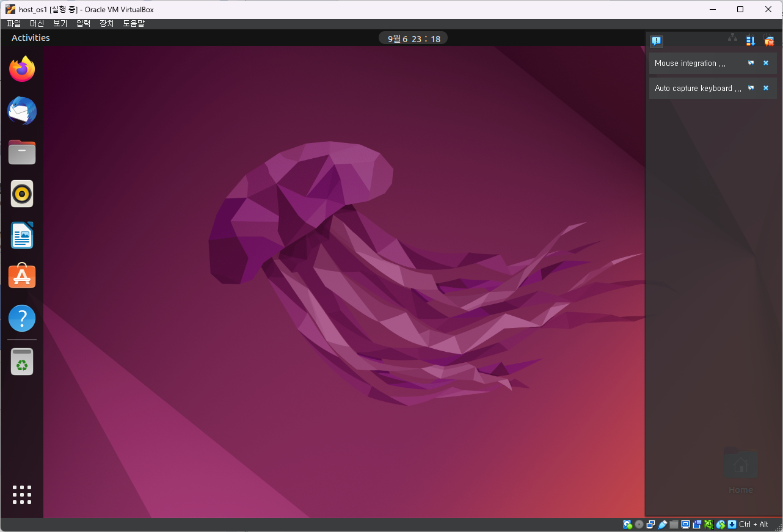Expand the Auto capture keyboard notification text

click(698, 89)
